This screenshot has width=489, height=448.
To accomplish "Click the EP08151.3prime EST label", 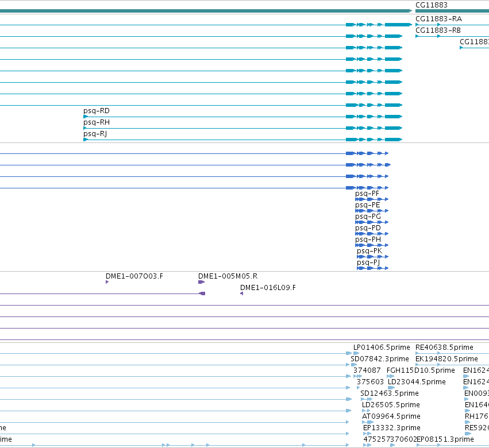I will pos(445,439).
